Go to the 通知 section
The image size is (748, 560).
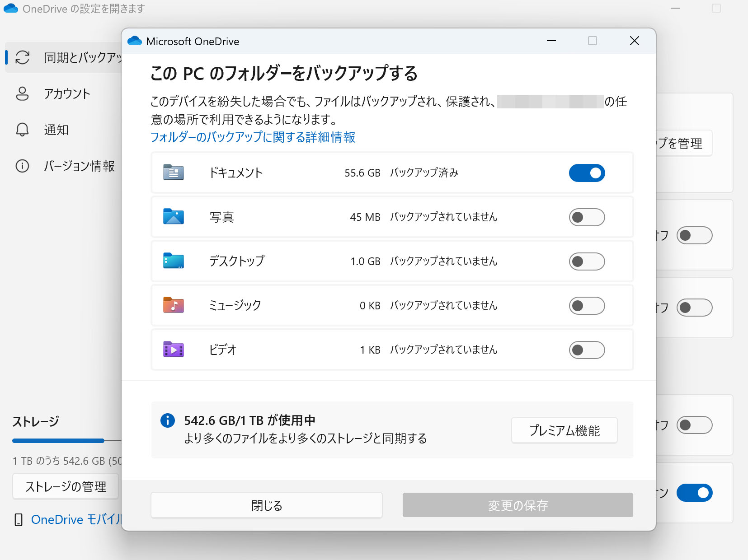[x=56, y=130]
